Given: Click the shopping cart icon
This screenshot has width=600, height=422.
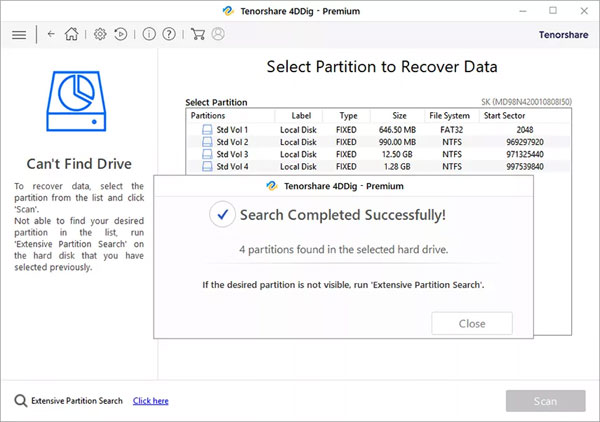Looking at the screenshot, I should 197,34.
